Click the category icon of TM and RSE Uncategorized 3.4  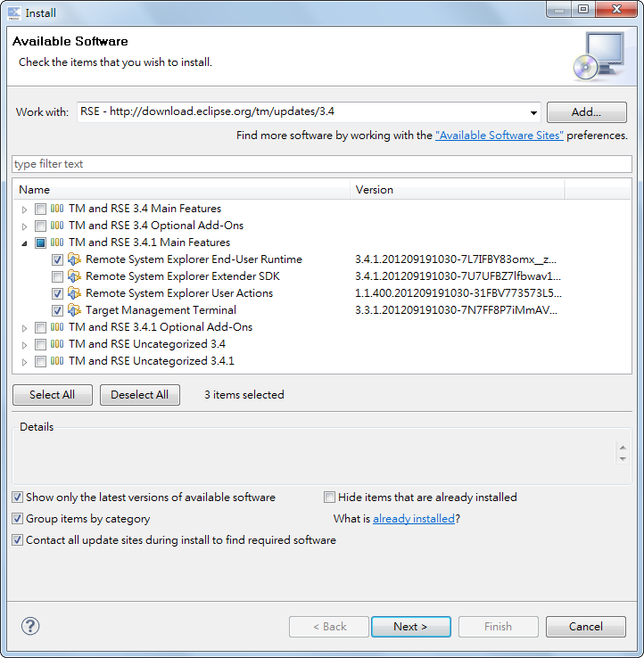(x=57, y=344)
